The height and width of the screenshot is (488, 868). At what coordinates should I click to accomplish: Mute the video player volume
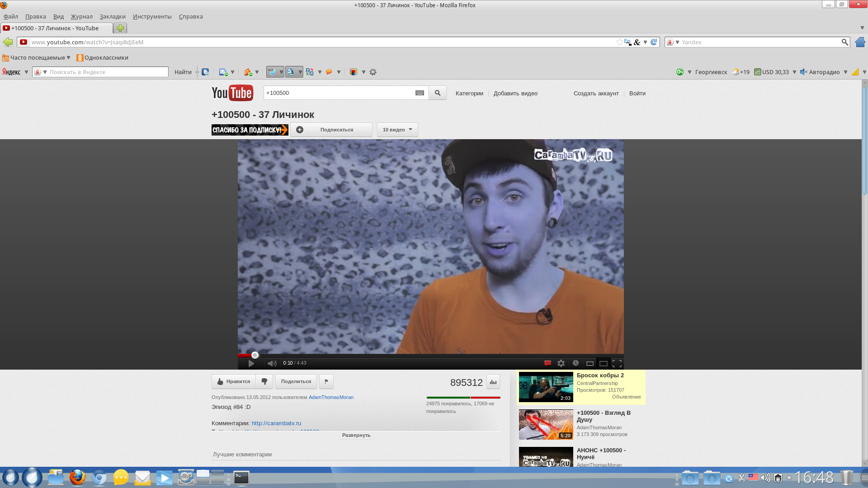click(x=272, y=363)
